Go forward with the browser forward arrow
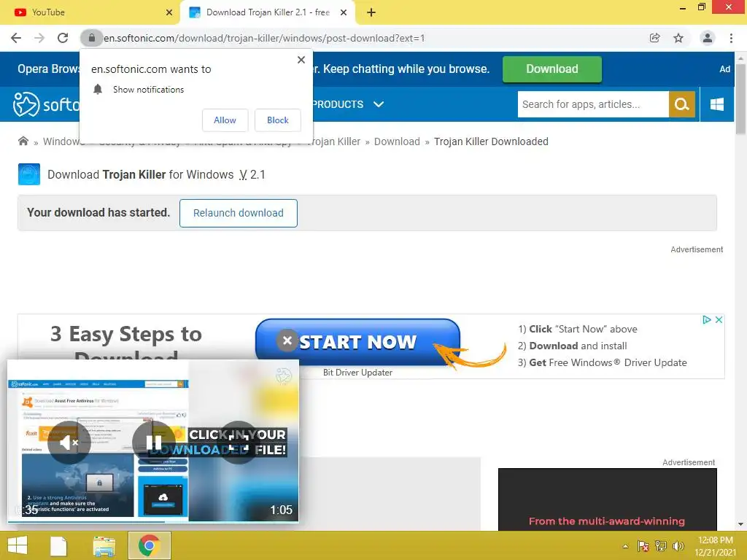747x560 pixels. tap(39, 38)
